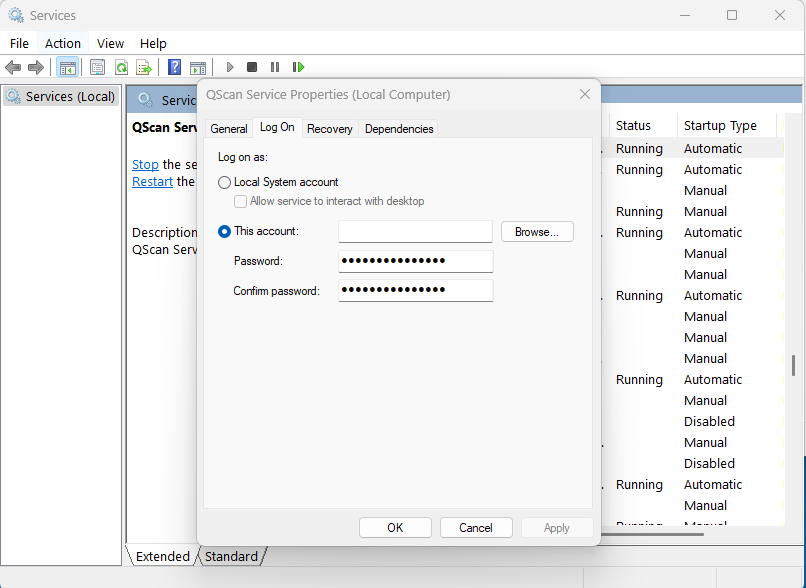
Task: Switch to the General tab
Action: pyautogui.click(x=229, y=129)
